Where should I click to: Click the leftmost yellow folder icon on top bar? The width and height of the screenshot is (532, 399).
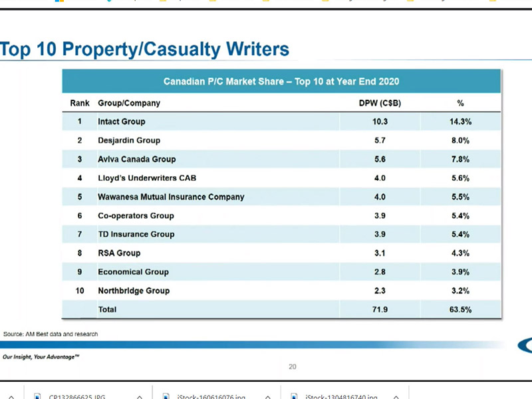[163, 3]
